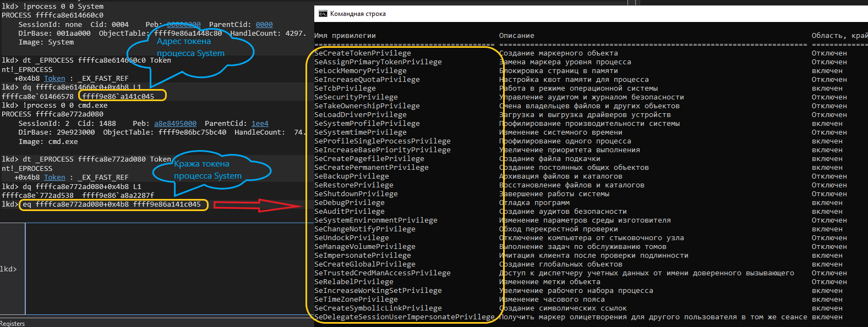Click the Token link under System _EPROCESS
The image size is (868, 327).
point(54,79)
